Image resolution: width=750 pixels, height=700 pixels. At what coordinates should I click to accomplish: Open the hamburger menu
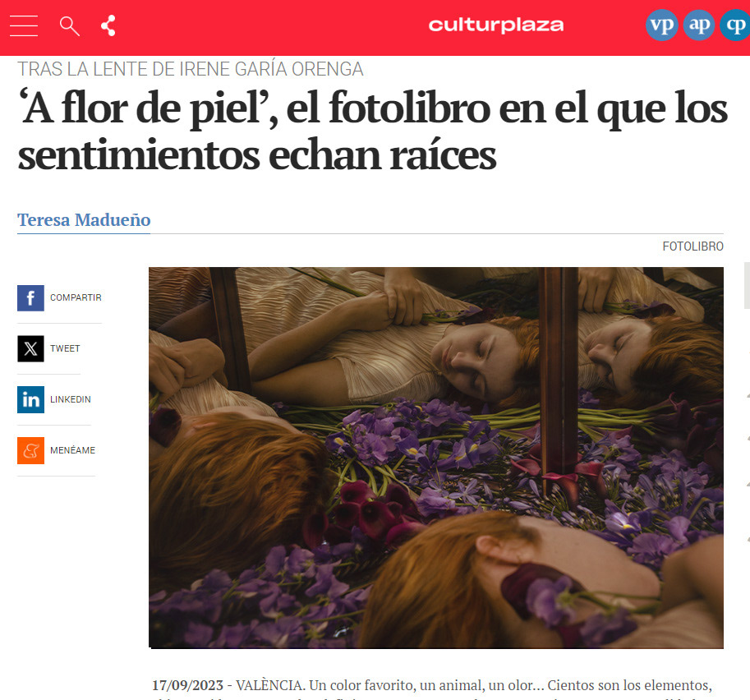click(24, 25)
